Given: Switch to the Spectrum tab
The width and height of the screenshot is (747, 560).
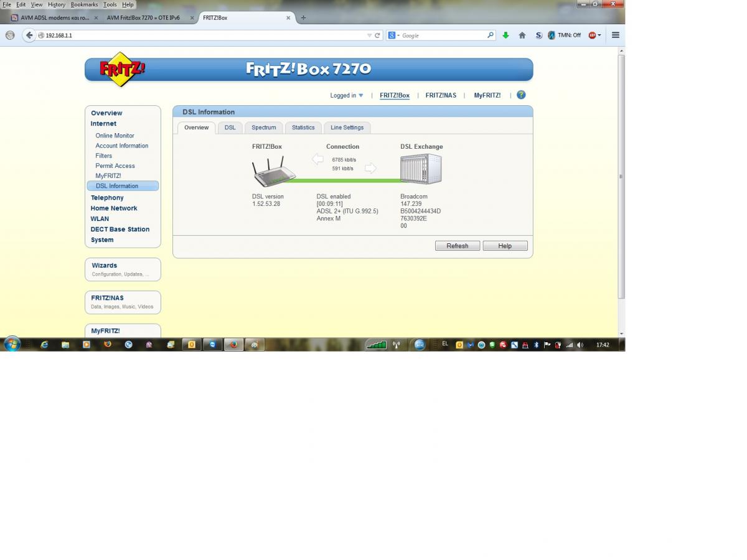Looking at the screenshot, I should 264,128.
